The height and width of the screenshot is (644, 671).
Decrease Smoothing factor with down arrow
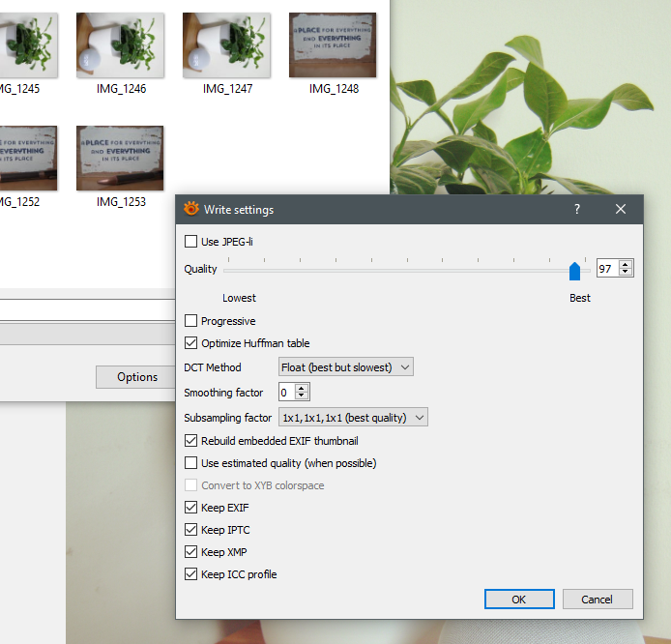(x=302, y=395)
